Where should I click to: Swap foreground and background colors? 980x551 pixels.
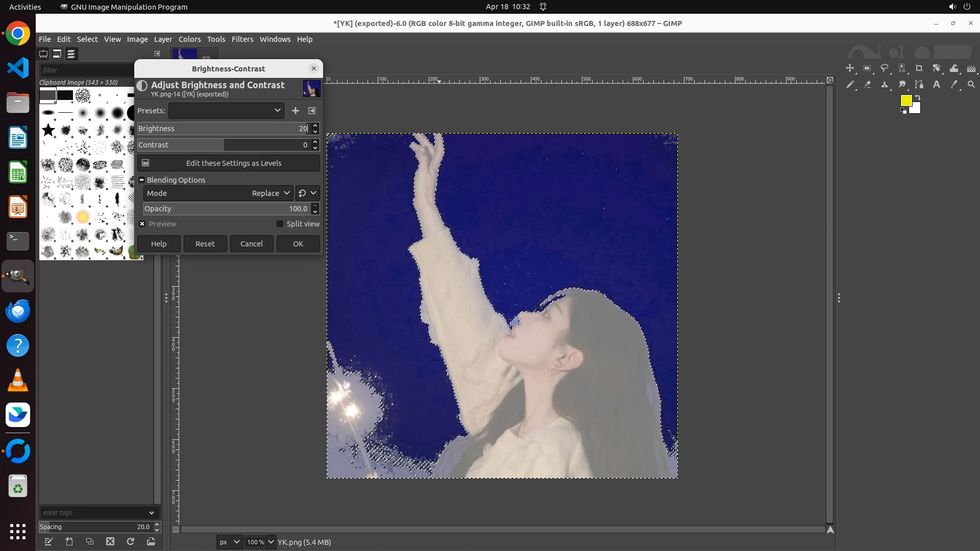click(918, 97)
